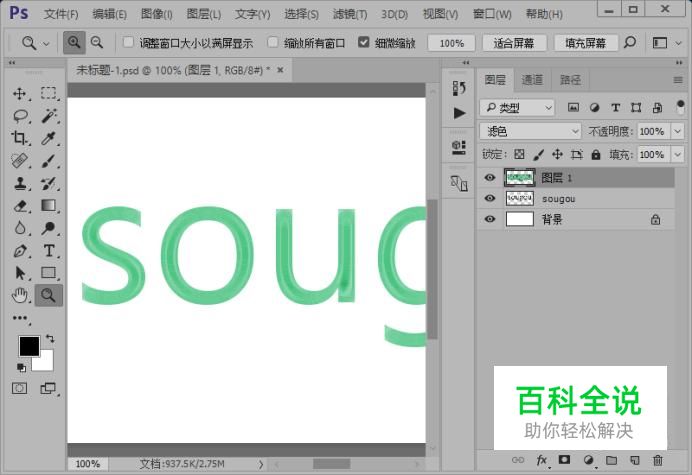Enable resize windows to fit checkbox
Screen dimensions: 692x475
(128, 42)
